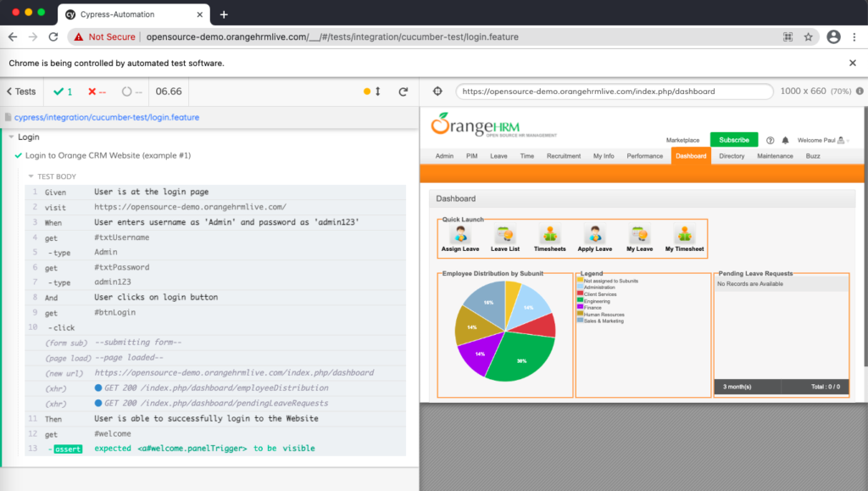Click the Timesheets quick launch icon
Screen dimensions: 868x491
pos(549,235)
